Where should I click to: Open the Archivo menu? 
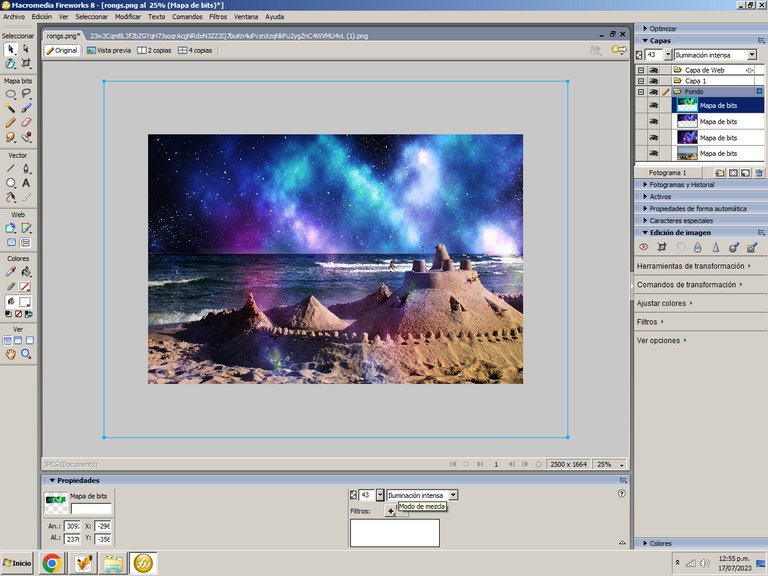14,17
